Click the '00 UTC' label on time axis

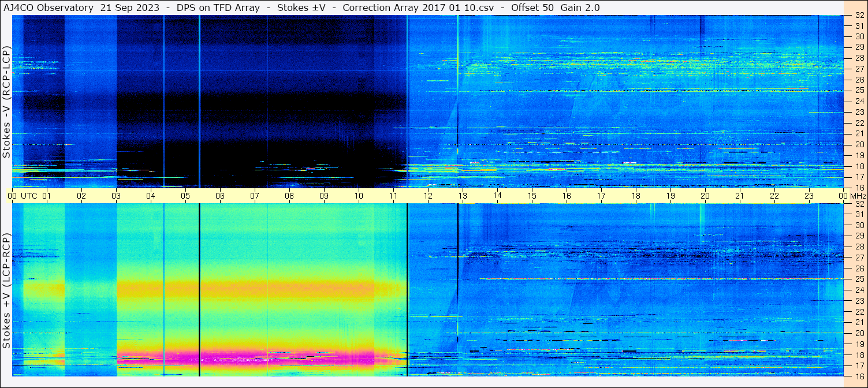pos(23,196)
